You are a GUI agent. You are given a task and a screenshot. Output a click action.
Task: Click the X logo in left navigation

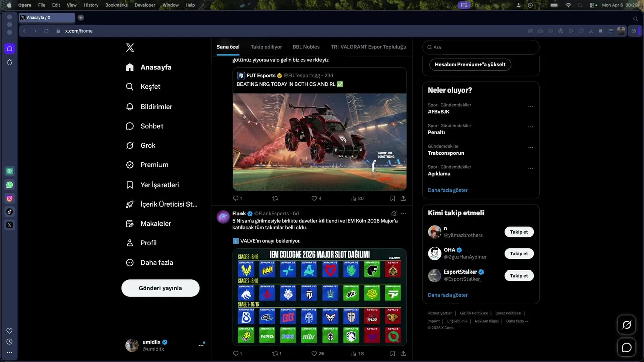[130, 48]
